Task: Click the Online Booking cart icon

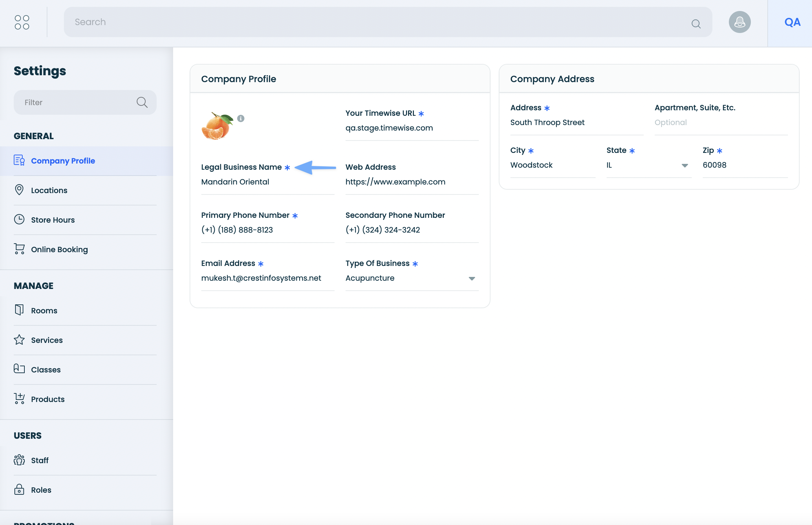Action: pos(19,249)
